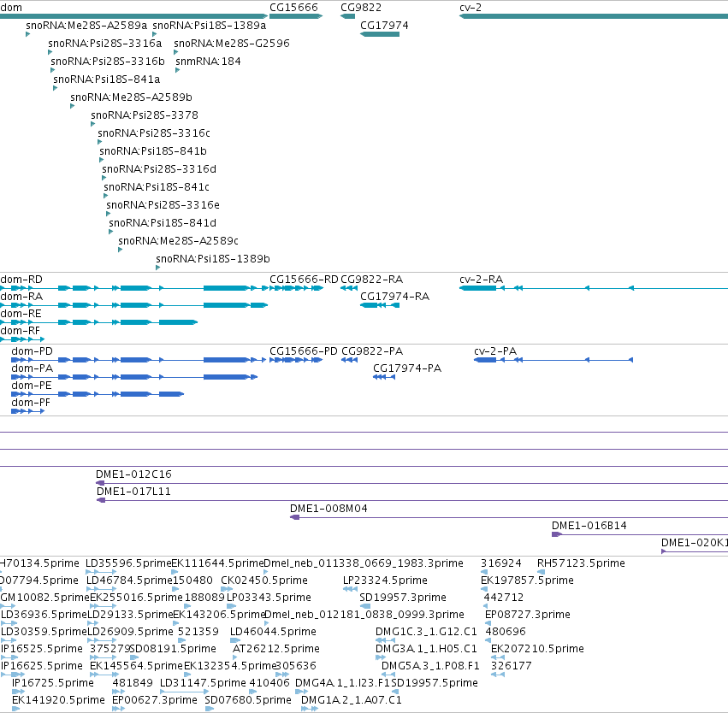Select snoRNA:Psi28S-3316e label
Screen dimensions: 728x713
(x=163, y=205)
